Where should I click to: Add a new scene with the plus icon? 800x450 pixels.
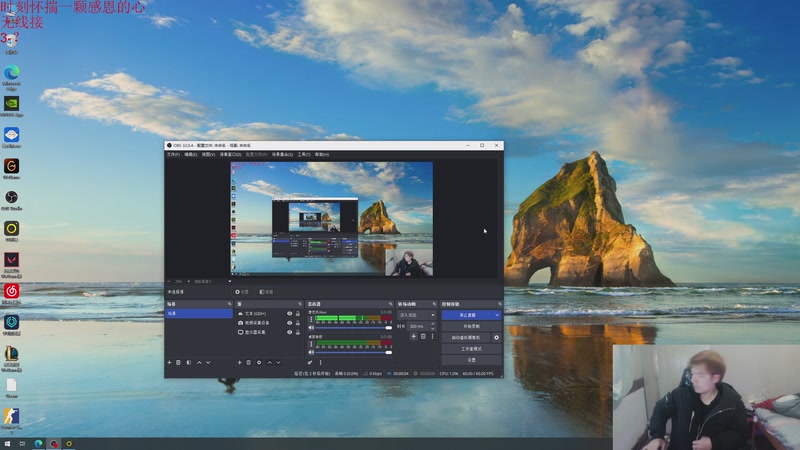(169, 362)
